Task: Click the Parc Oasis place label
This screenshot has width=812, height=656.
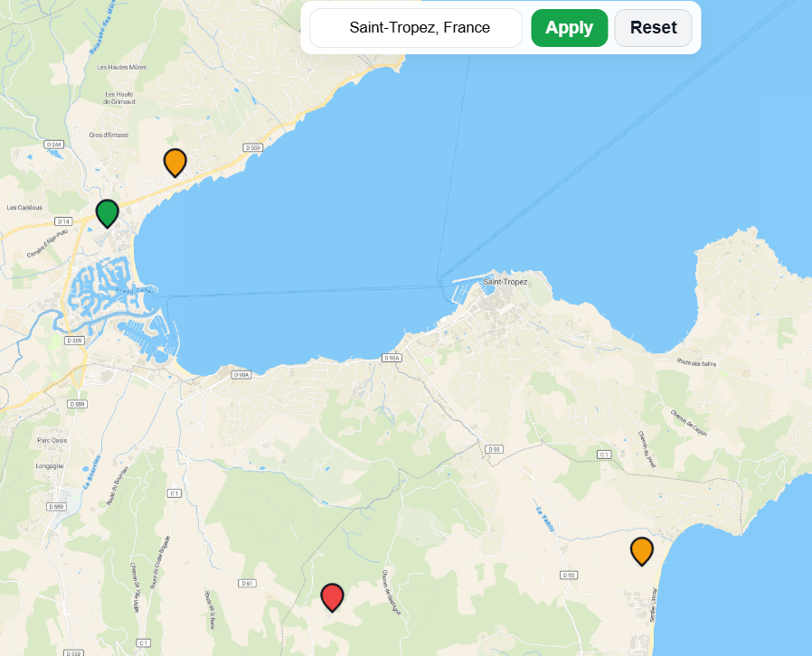Action: point(51,440)
